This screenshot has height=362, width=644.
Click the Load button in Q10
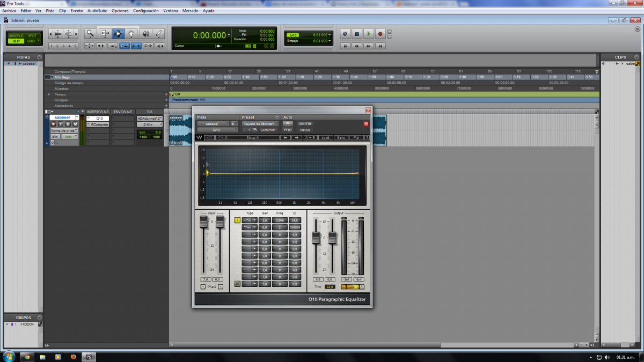325,138
